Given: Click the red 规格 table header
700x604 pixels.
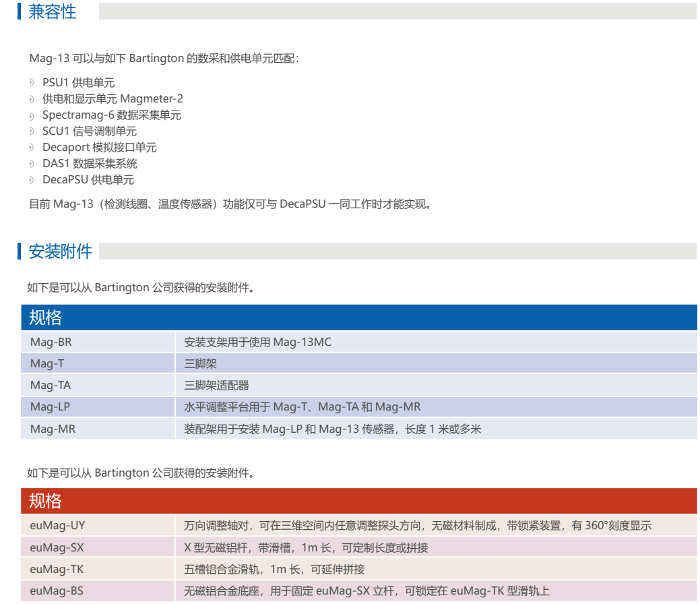Looking at the screenshot, I should pyautogui.click(x=359, y=501).
